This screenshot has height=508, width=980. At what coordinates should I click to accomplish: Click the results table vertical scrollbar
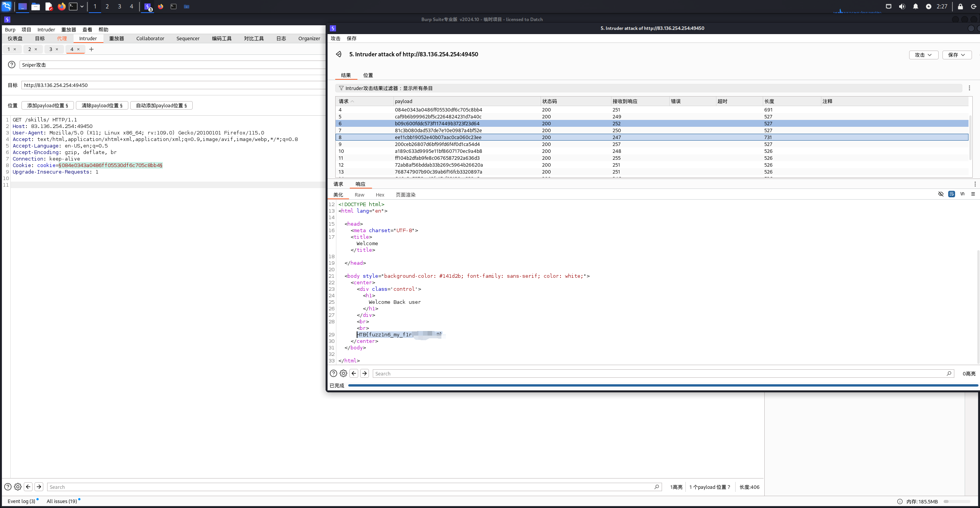coord(970,137)
